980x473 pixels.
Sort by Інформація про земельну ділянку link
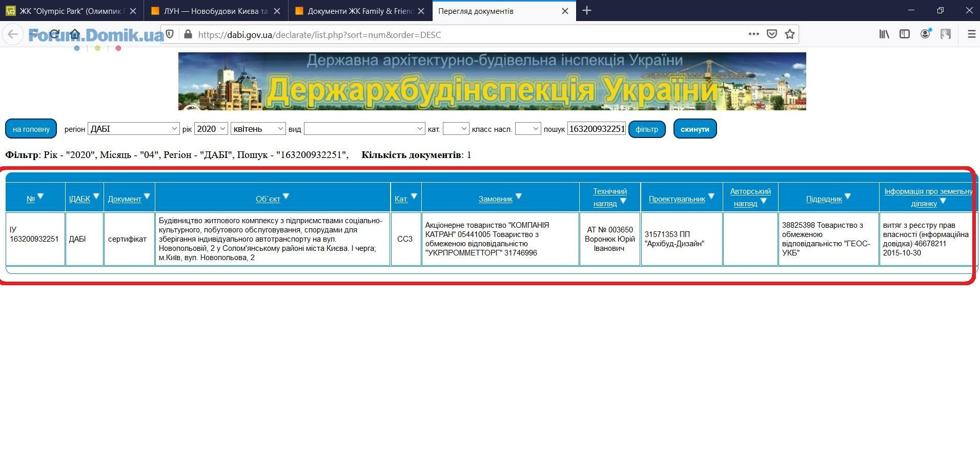928,198
